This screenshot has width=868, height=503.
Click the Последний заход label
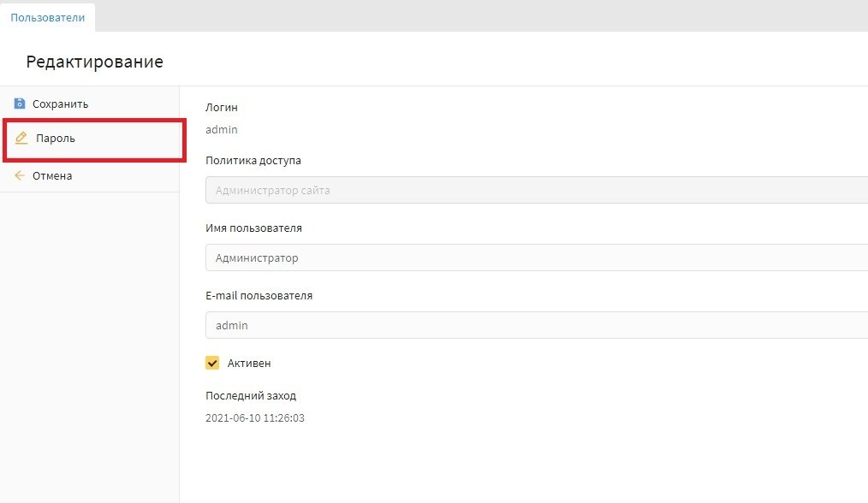tap(251, 396)
